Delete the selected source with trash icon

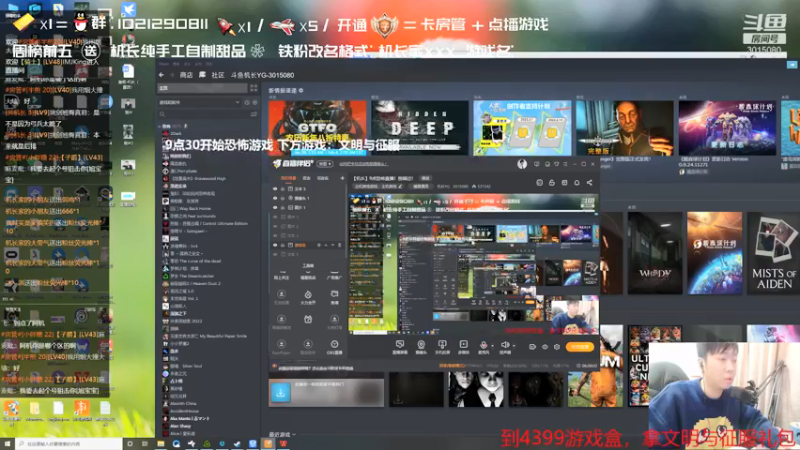point(339,245)
